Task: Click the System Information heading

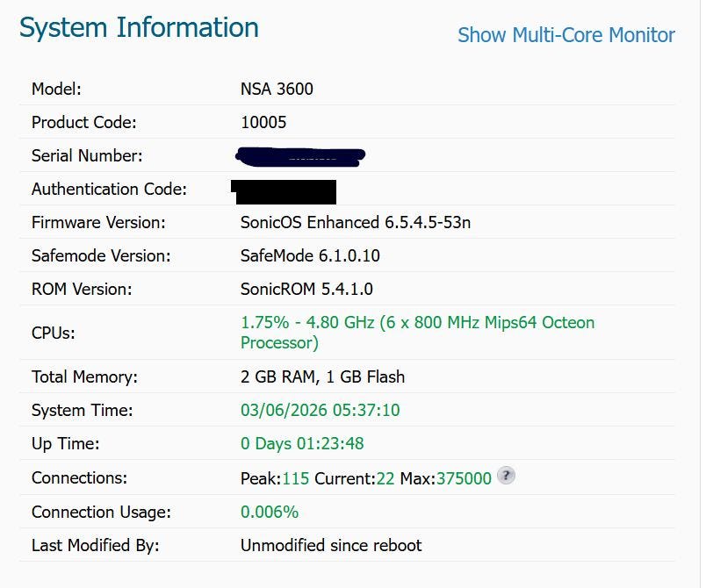Action: point(139,28)
